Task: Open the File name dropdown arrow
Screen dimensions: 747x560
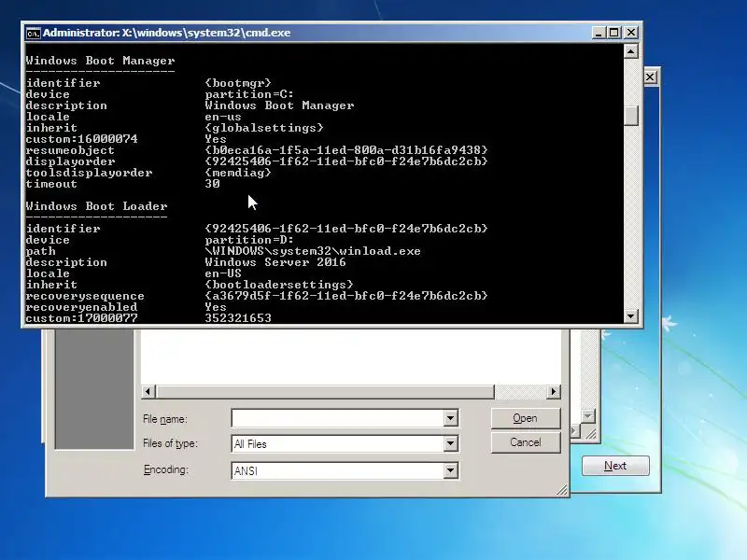Action: click(x=450, y=418)
